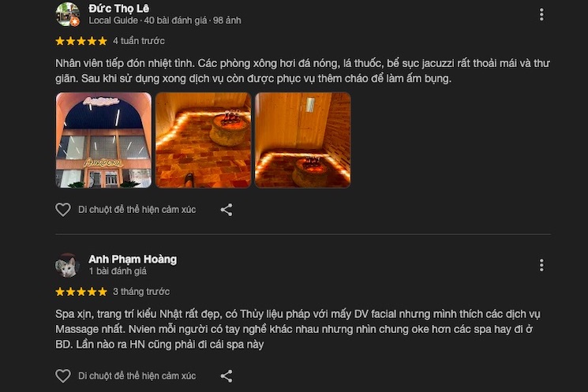
Task: Click Anh Phạm Hoàng's five-star rating
Action: 81,291
